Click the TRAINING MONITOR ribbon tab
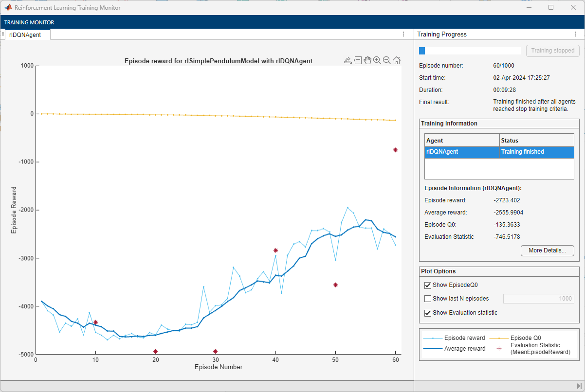The height and width of the screenshot is (392, 585). click(x=29, y=22)
